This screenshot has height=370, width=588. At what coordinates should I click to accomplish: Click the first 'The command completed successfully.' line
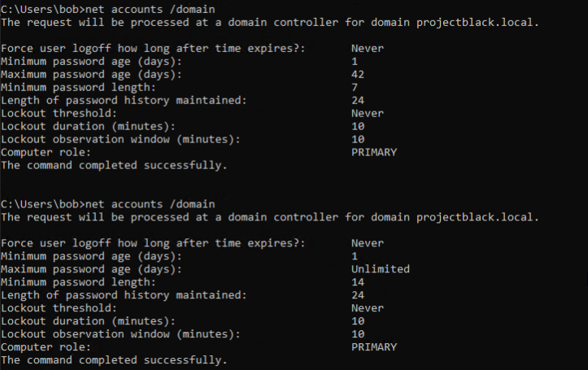tap(114, 165)
